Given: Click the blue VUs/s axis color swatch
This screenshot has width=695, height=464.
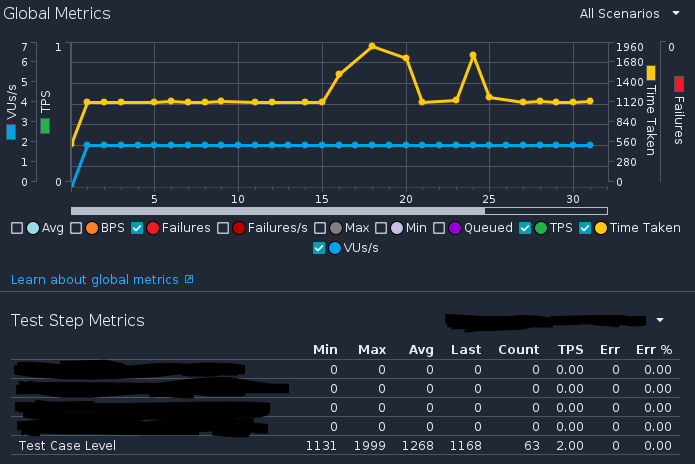Looking at the screenshot, I should pyautogui.click(x=11, y=131).
